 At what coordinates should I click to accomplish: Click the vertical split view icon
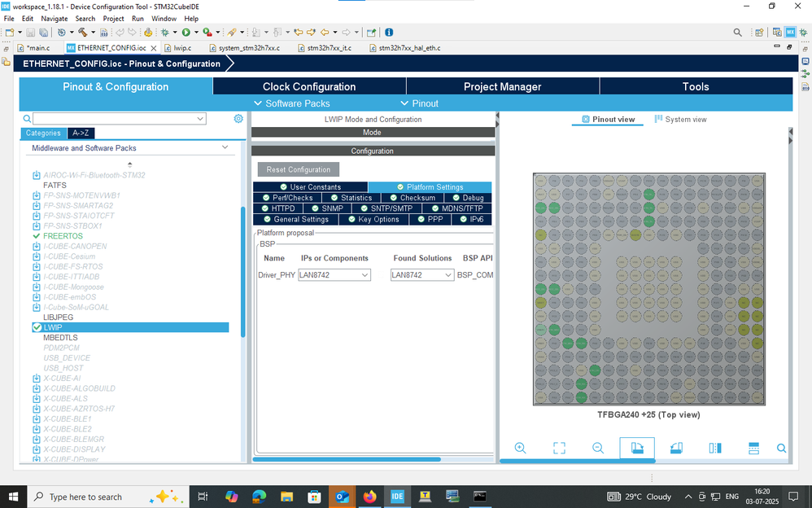click(x=715, y=448)
